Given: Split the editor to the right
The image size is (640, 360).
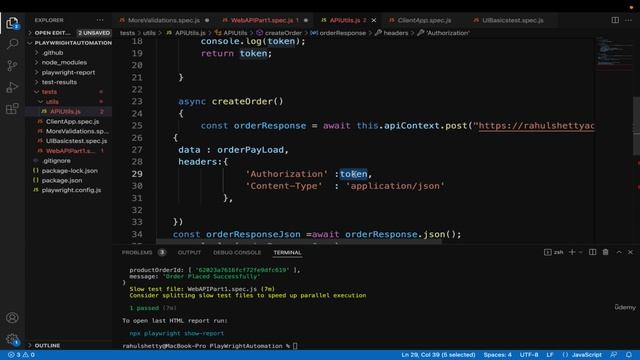Looking at the screenshot, I should [x=615, y=20].
